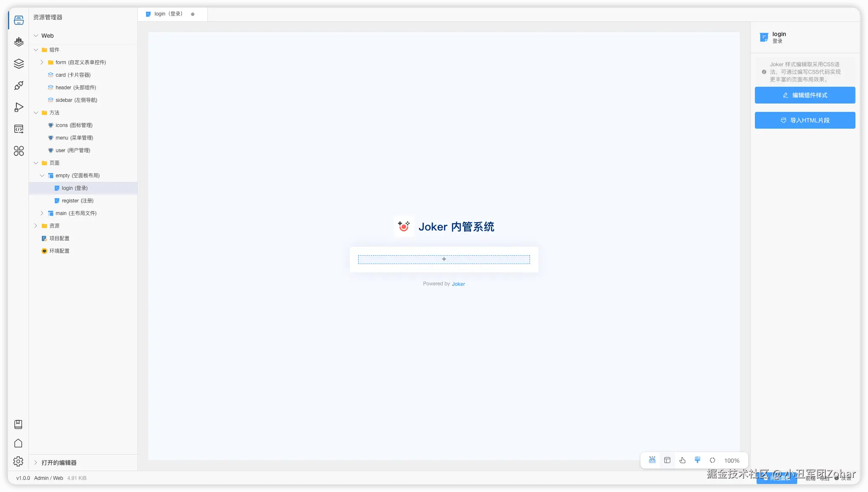Expand the 资源 folder

pos(36,226)
